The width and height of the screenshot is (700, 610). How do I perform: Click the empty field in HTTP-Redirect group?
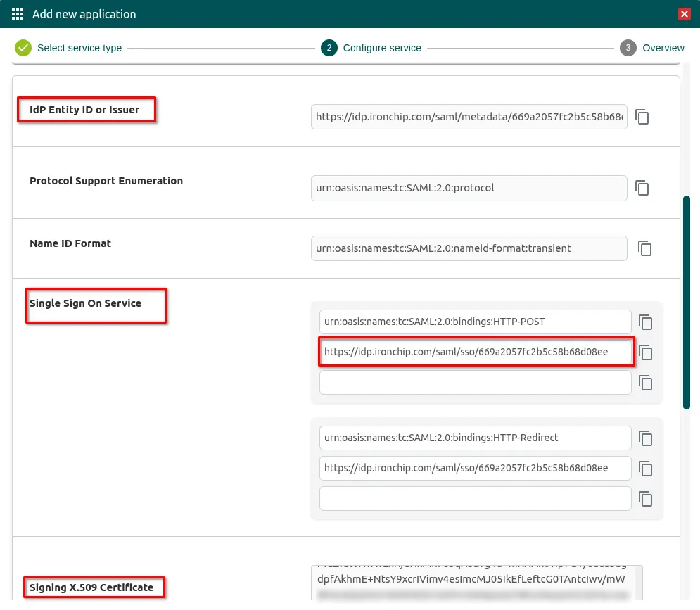click(475, 498)
